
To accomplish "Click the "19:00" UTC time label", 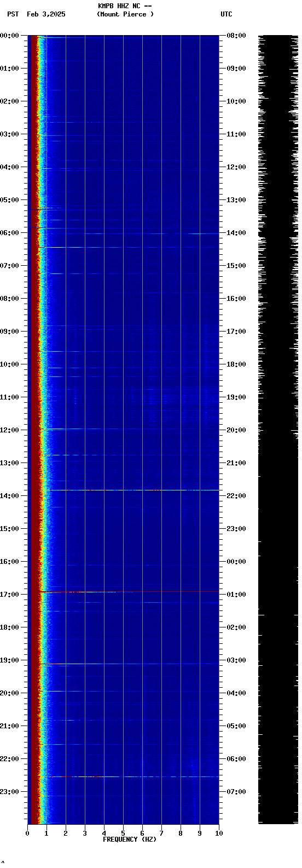I will 236,397.
